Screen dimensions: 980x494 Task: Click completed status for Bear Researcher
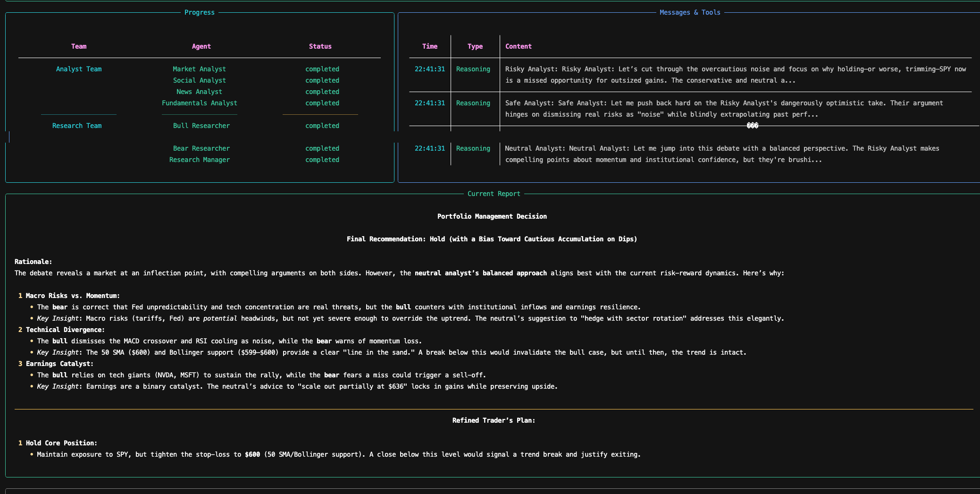pos(322,148)
